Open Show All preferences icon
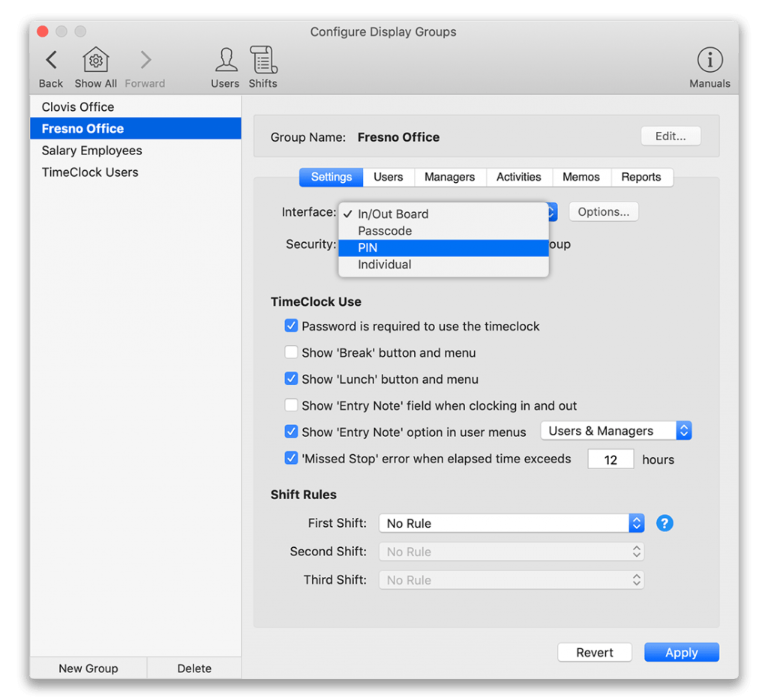This screenshot has width=768, height=700. click(x=95, y=60)
